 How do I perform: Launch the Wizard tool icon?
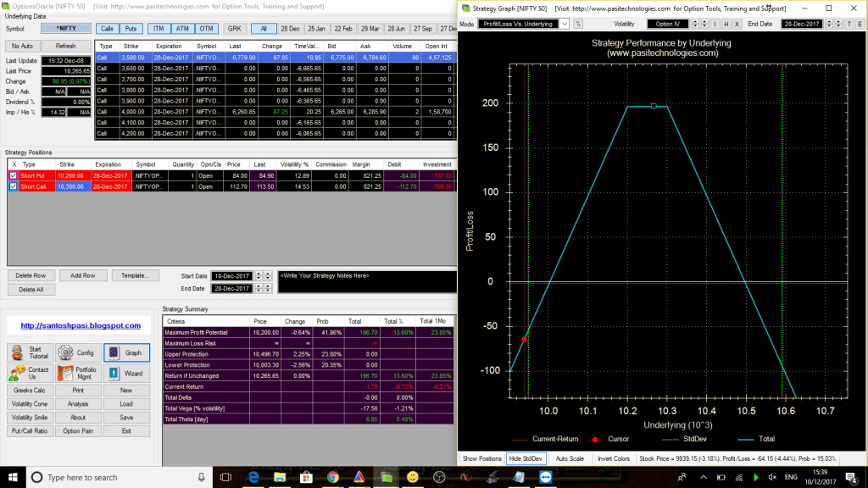coord(114,374)
